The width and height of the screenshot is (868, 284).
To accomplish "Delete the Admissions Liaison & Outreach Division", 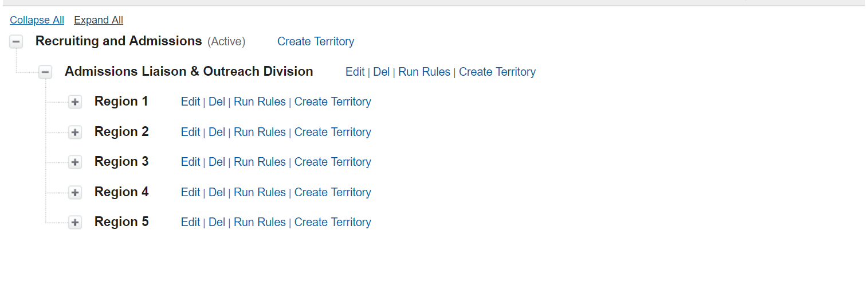I will [x=381, y=72].
